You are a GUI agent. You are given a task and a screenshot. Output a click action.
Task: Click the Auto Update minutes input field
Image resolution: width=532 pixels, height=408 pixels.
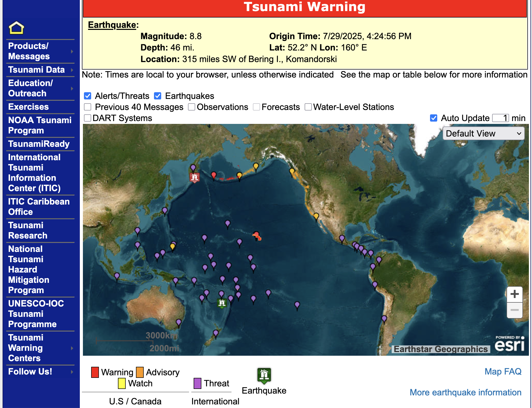point(501,118)
